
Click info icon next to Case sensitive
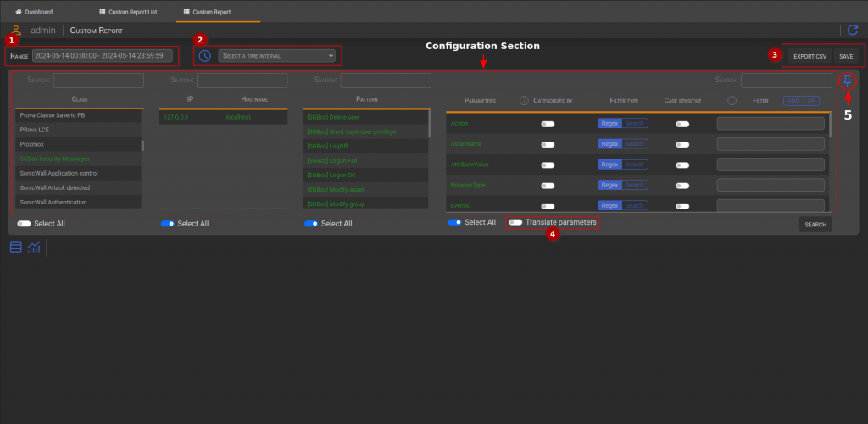tap(732, 101)
